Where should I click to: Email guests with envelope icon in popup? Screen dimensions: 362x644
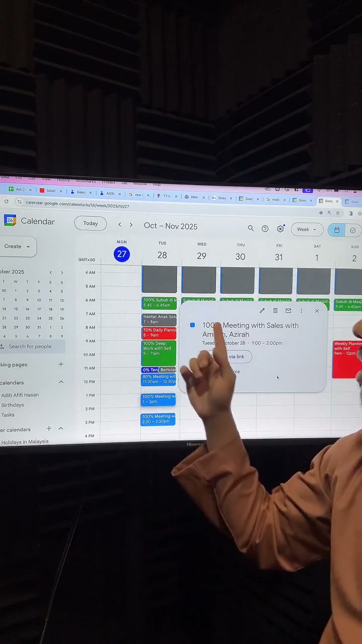click(x=288, y=310)
